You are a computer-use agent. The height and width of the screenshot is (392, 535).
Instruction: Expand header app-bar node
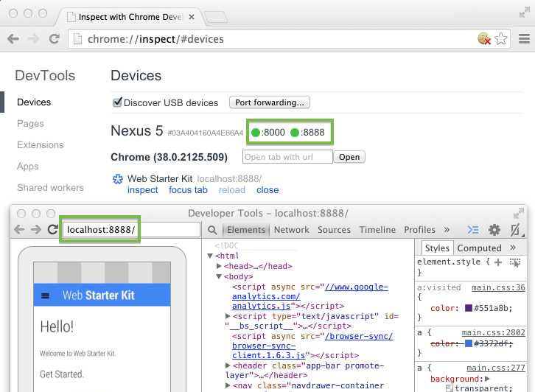point(228,365)
